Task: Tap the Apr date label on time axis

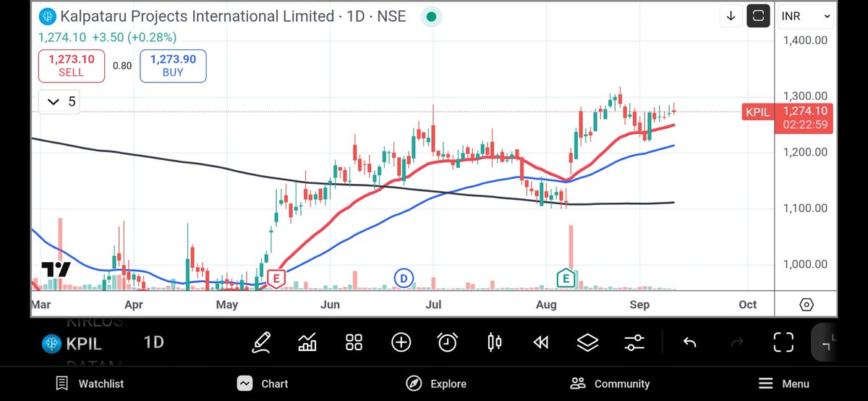Action: [x=133, y=305]
